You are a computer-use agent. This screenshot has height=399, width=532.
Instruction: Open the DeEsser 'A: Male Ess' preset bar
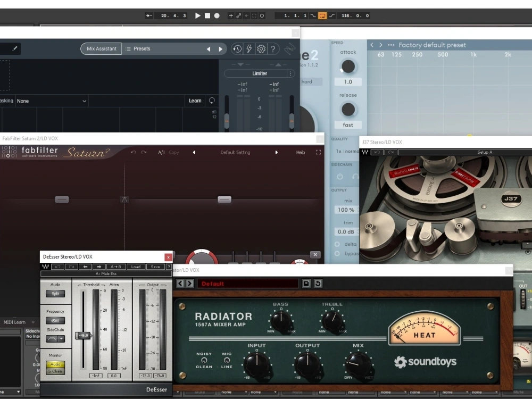click(106, 273)
